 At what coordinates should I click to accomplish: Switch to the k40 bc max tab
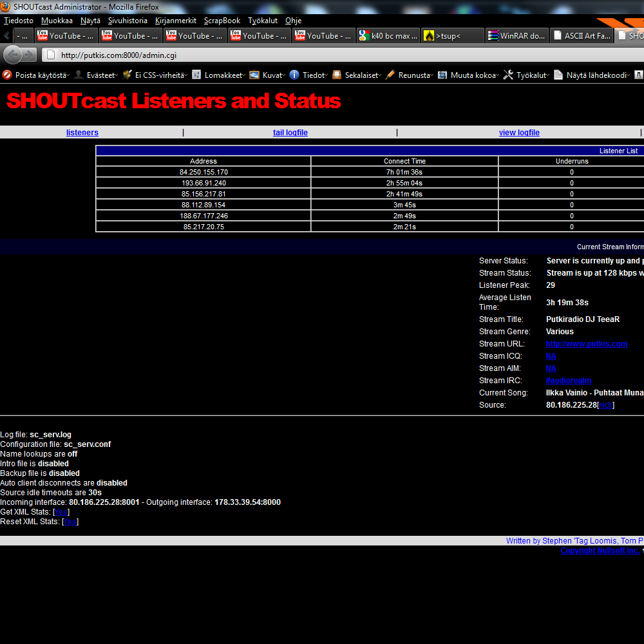coord(388,35)
